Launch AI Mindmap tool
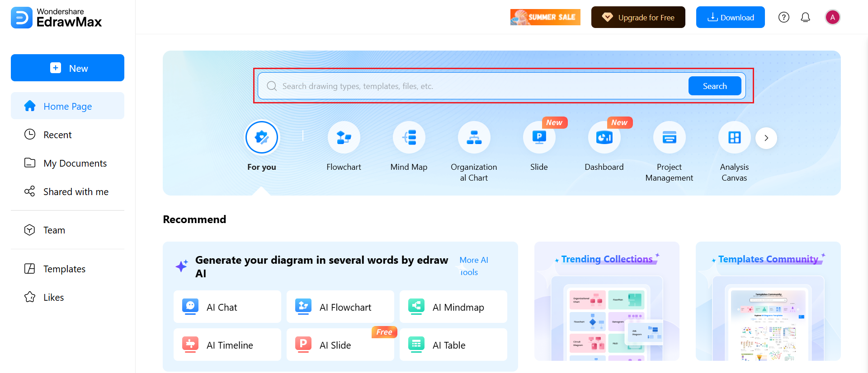868x373 pixels. pyautogui.click(x=453, y=307)
